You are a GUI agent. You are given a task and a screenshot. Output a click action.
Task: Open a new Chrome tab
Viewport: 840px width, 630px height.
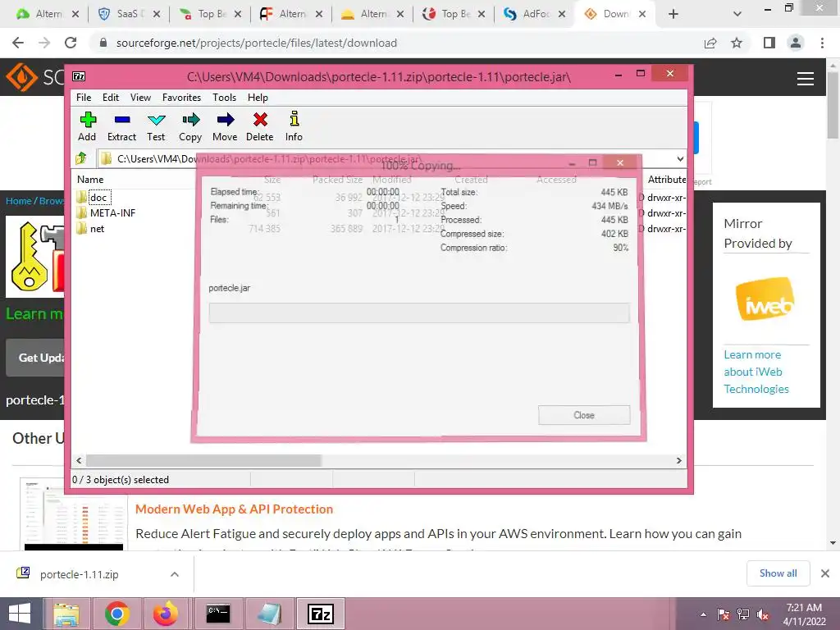click(x=673, y=14)
